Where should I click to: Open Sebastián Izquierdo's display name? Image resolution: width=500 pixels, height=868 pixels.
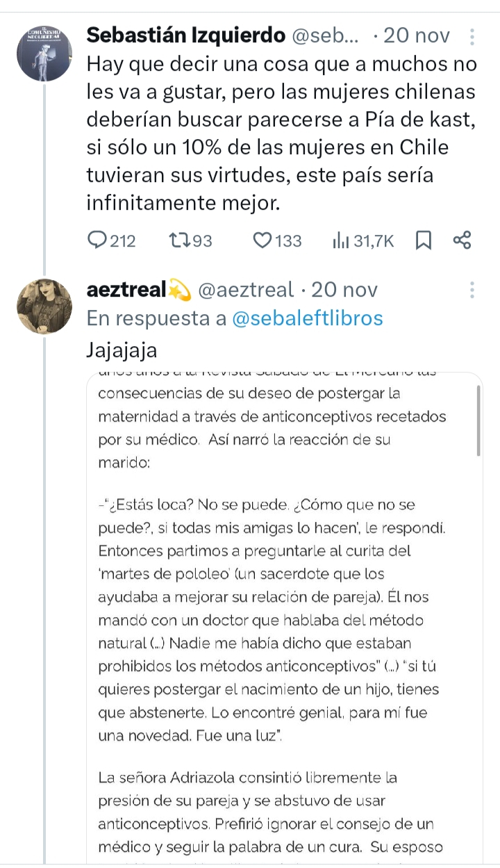tap(185, 35)
